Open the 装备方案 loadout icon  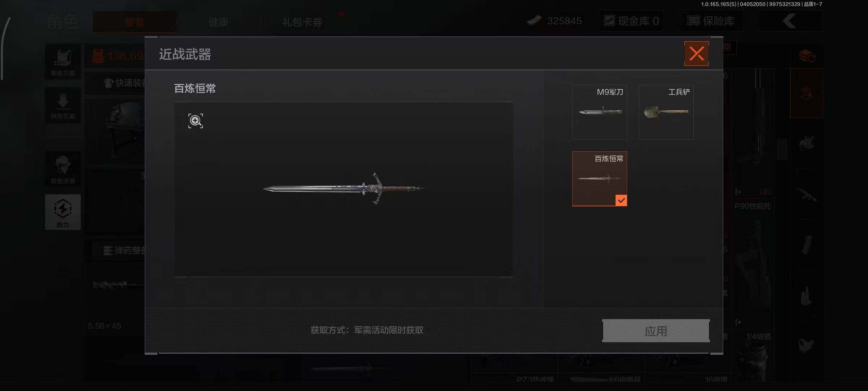(63, 62)
